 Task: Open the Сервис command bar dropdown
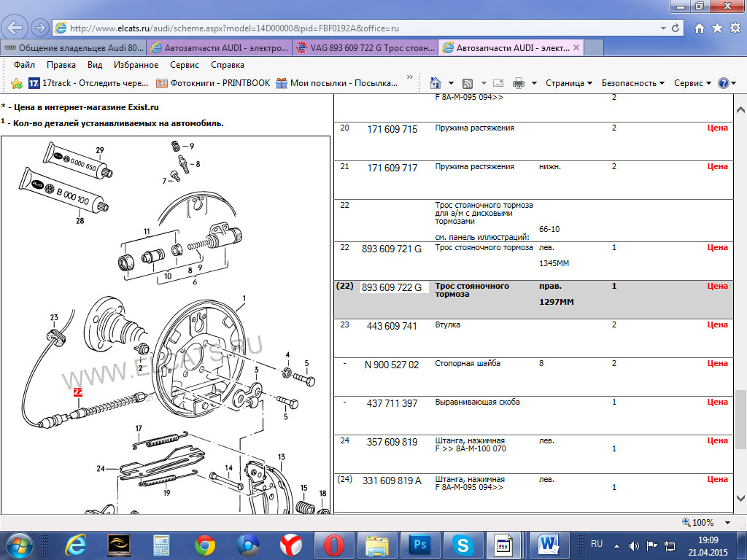pyautogui.click(x=693, y=83)
